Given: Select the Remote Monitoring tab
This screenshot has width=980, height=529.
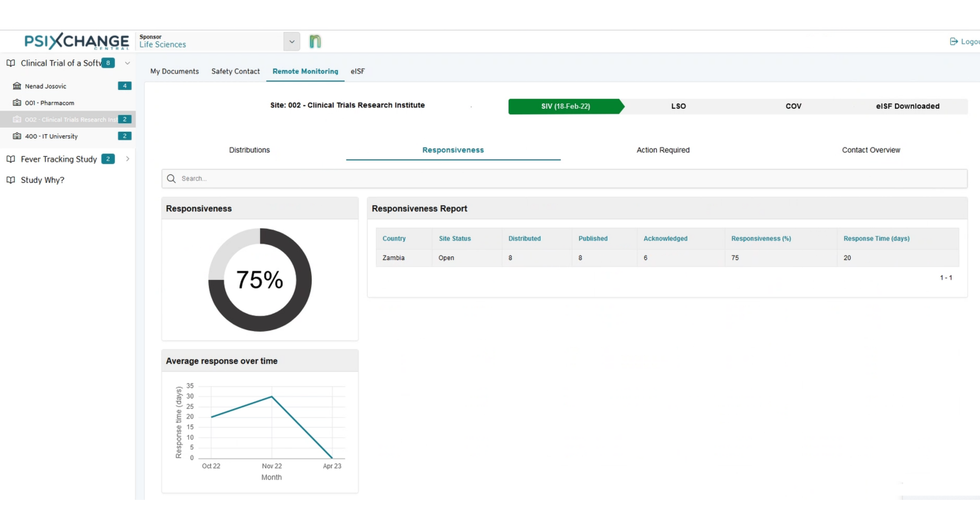Looking at the screenshot, I should pos(305,71).
